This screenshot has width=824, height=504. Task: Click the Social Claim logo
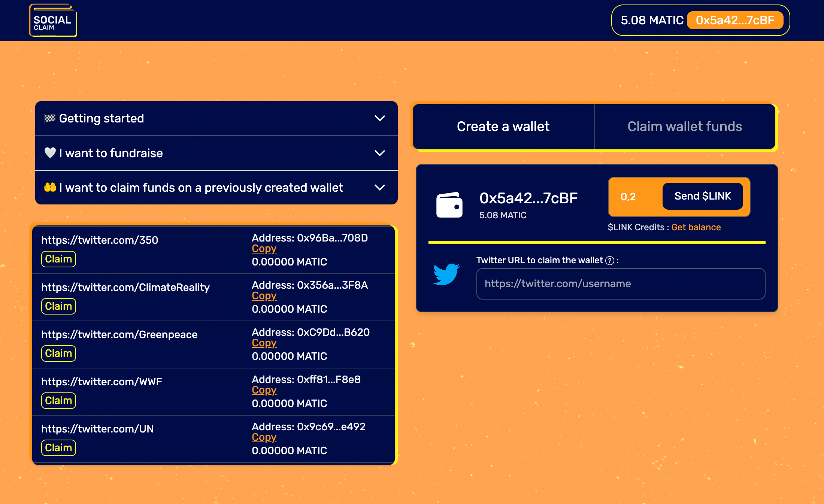click(x=53, y=21)
